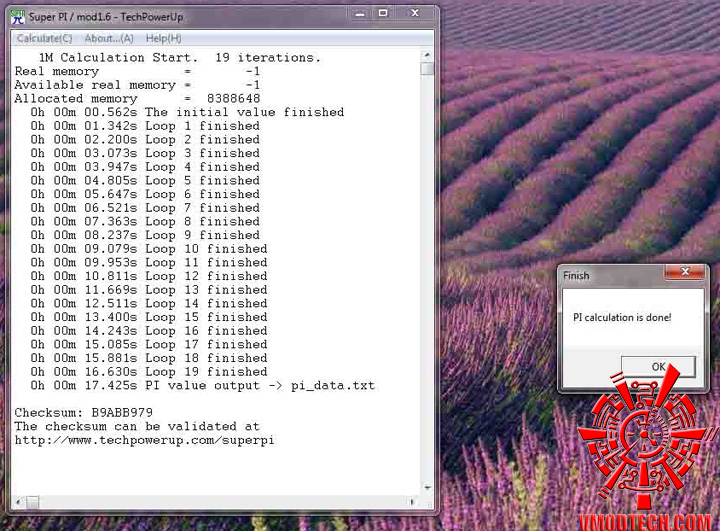
Task: Click the 'Loop 10 finished' line
Action: (149, 249)
